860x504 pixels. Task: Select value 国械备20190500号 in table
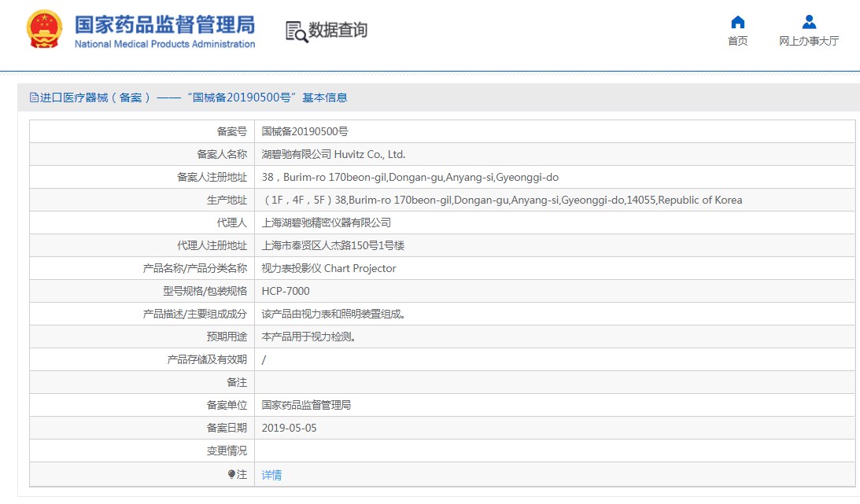point(305,131)
